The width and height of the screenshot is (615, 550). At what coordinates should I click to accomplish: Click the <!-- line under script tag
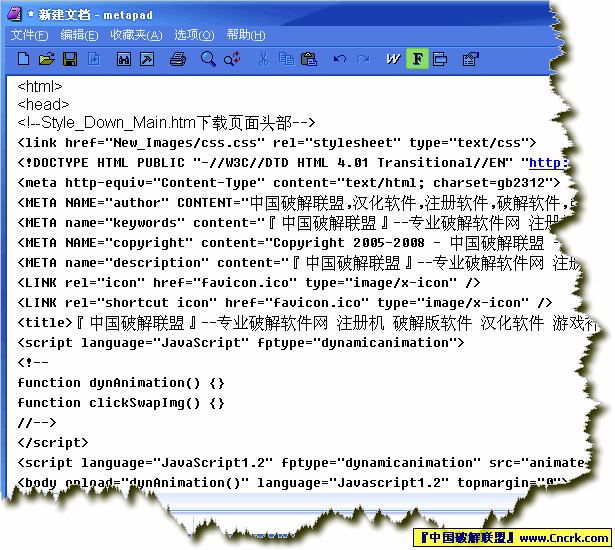click(x=33, y=363)
